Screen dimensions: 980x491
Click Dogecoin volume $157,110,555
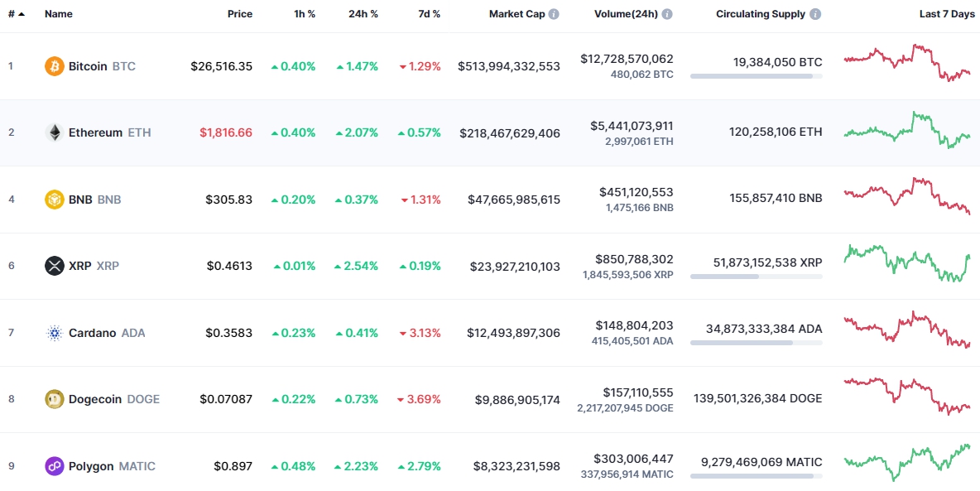pyautogui.click(x=638, y=392)
